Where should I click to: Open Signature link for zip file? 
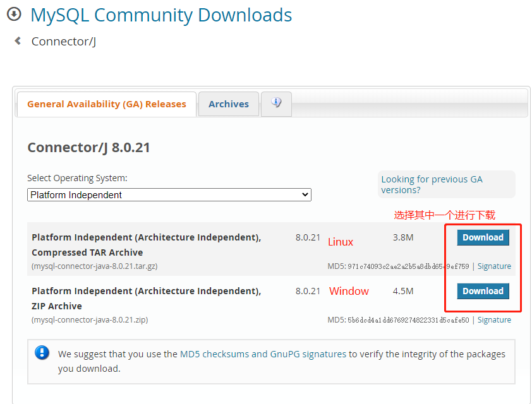(494, 319)
